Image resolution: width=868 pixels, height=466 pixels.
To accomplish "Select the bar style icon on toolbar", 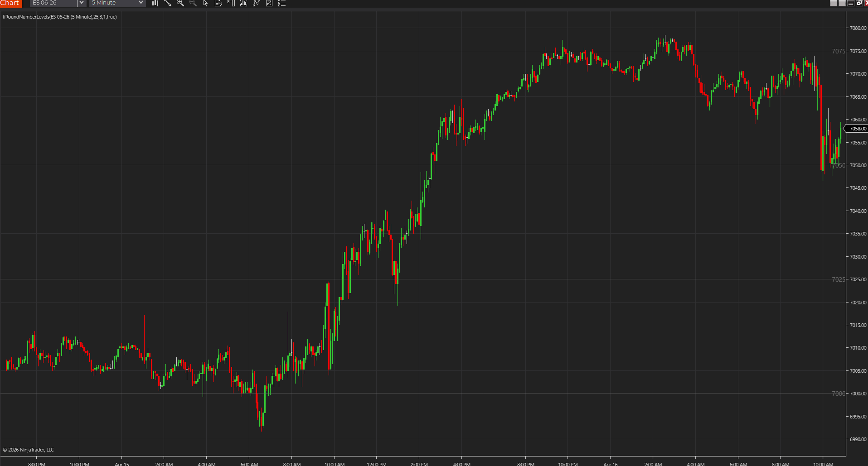I will (155, 3).
